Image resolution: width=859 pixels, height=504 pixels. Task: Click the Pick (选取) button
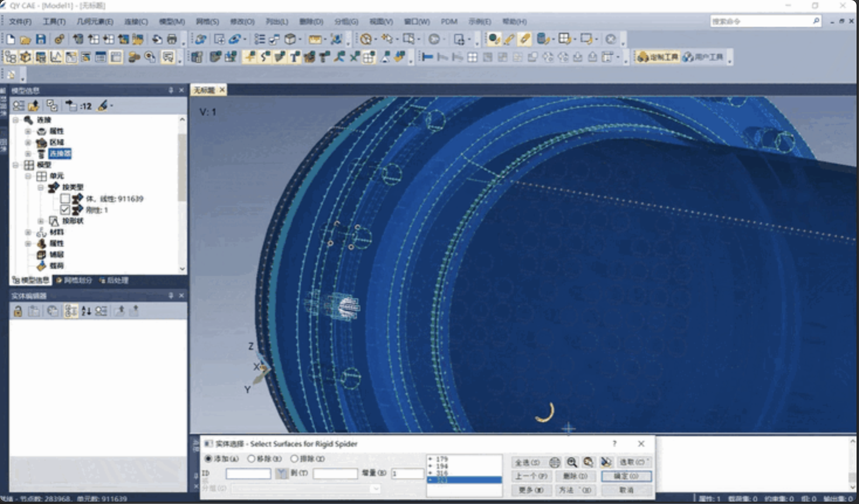point(634,462)
